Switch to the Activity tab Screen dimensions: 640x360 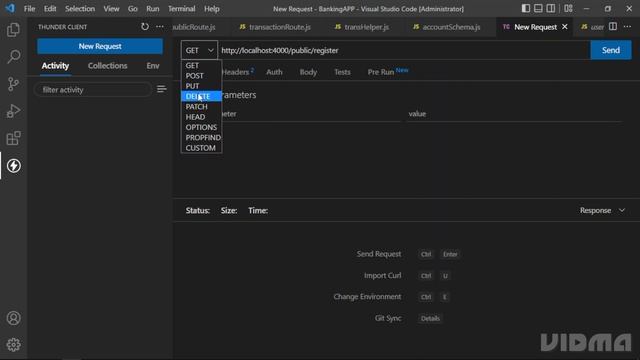point(55,66)
